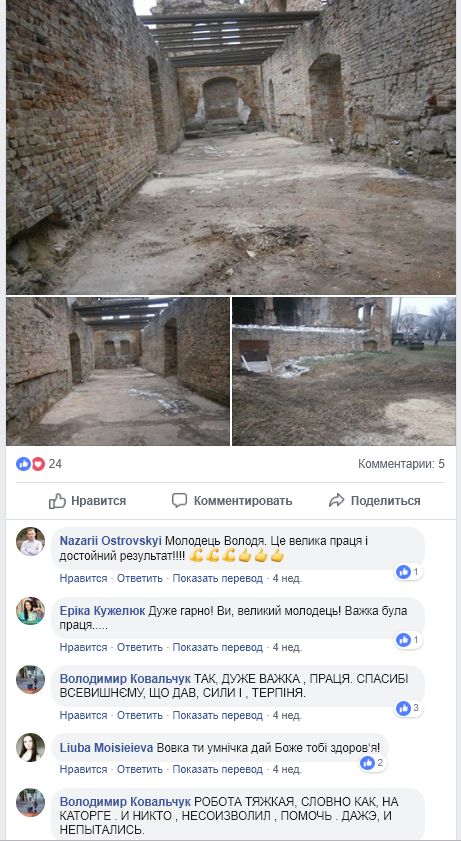
Task: Toggle Нравится under Еріка Кужелюк's comment
Action: click(83, 647)
